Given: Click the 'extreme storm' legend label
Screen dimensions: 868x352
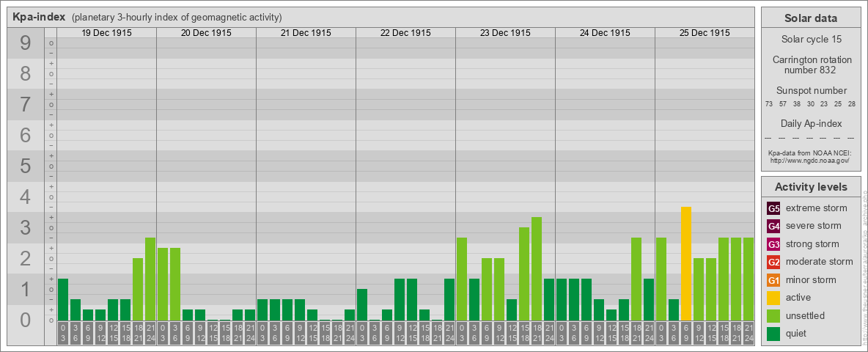Looking at the screenshot, I should [x=817, y=209].
